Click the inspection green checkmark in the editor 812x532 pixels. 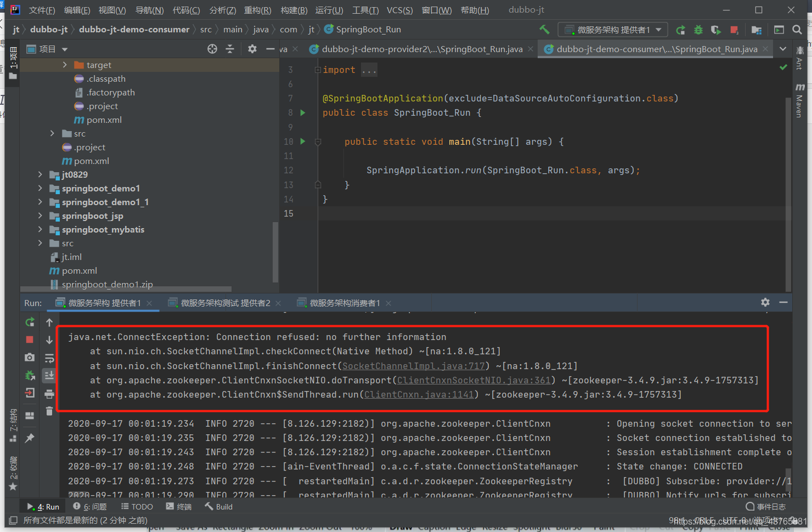pos(783,67)
